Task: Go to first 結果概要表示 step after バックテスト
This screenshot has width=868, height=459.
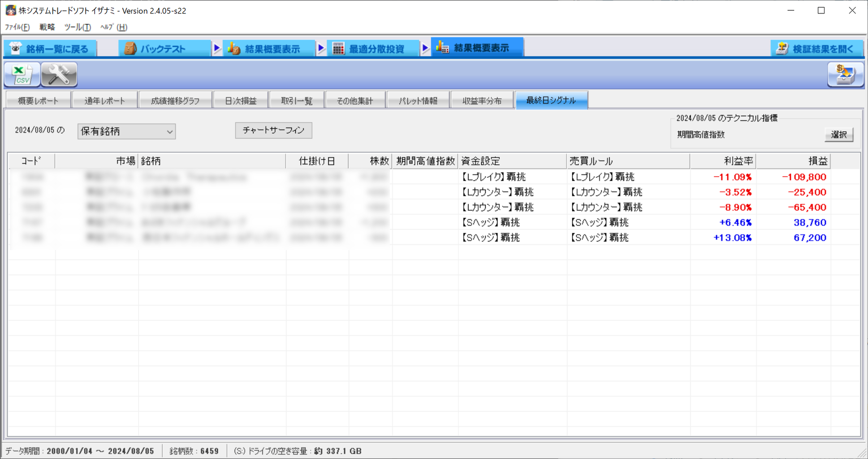Action: point(269,48)
